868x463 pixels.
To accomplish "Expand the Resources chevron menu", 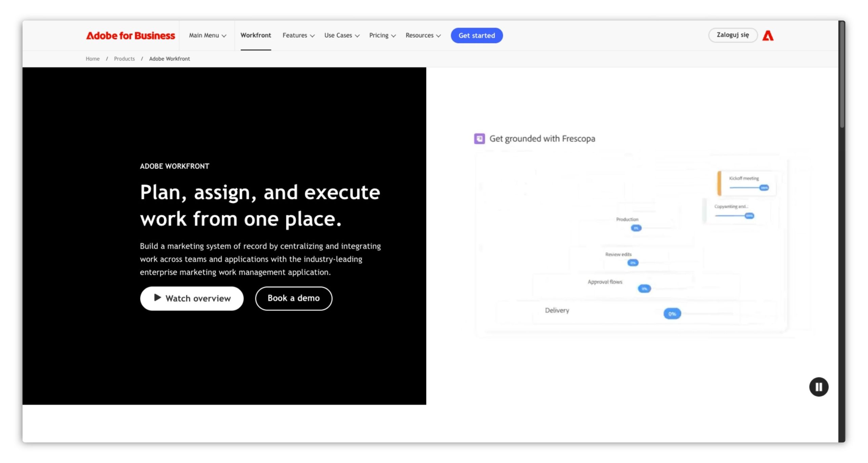I will pos(423,35).
